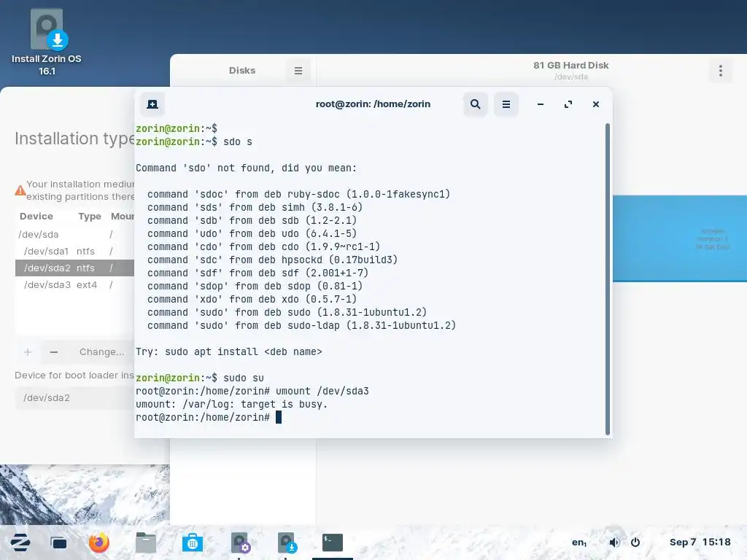The image size is (747, 560).
Task: Click the warning triangle icon in installer
Action: (20, 190)
